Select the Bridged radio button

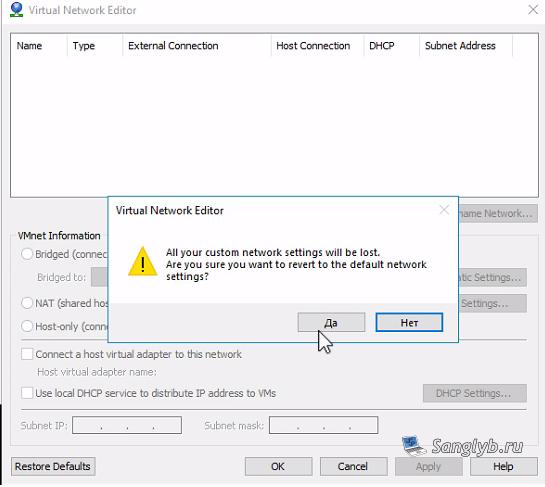coord(27,254)
